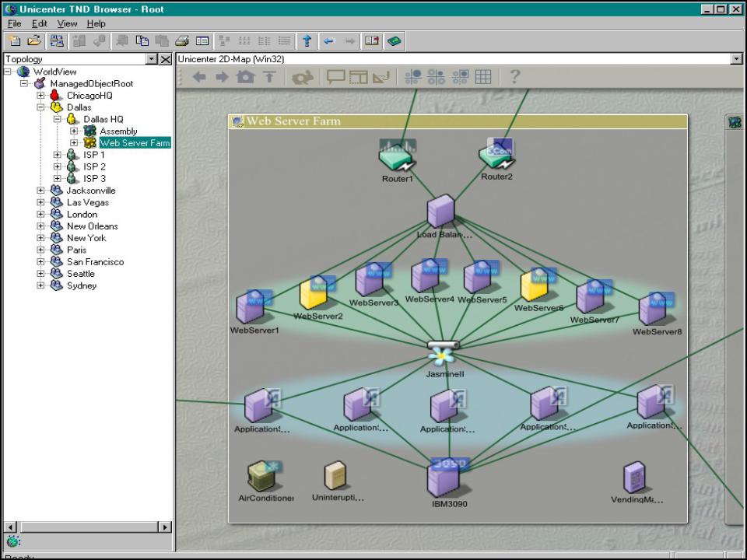Click the blue Back arrow in main toolbar
Screen dimensions: 747x560
click(x=328, y=41)
